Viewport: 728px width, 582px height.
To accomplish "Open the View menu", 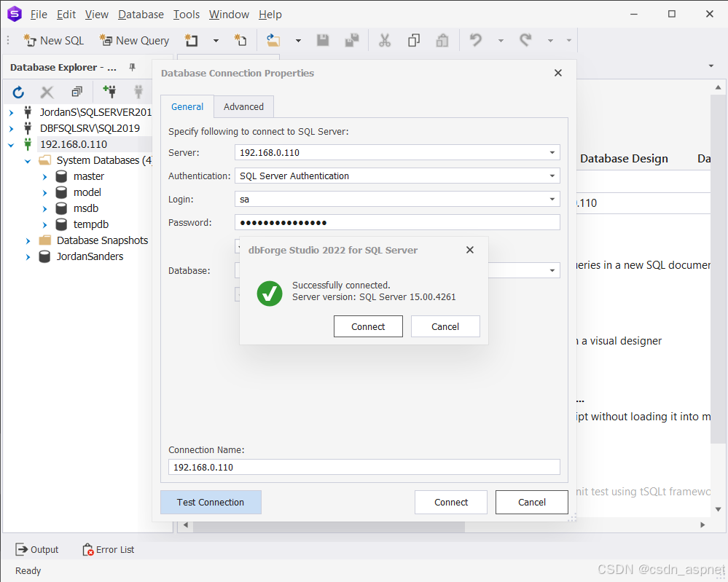I will (97, 15).
